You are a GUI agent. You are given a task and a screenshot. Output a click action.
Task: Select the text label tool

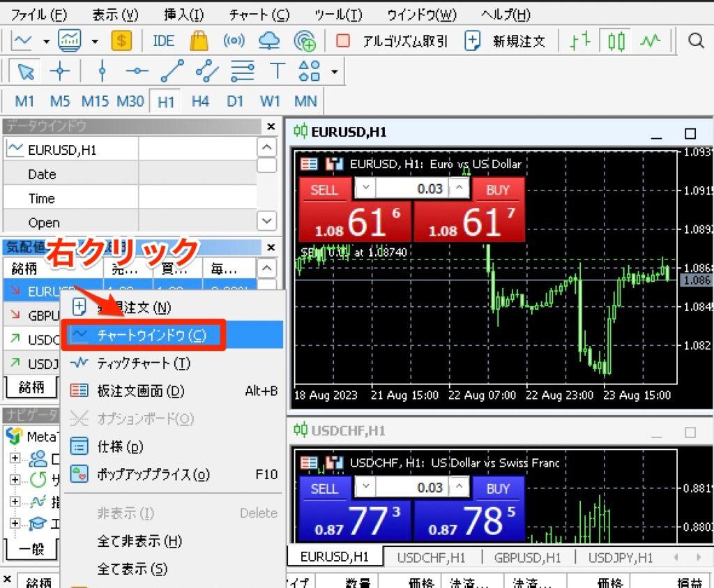tap(278, 71)
